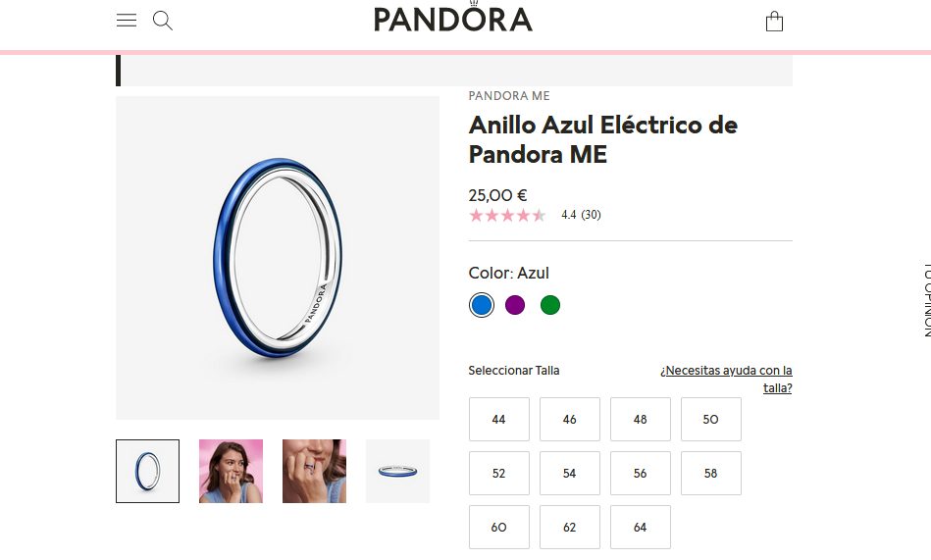Image resolution: width=931 pixels, height=560 pixels.
Task: Open the star rating reviews
Action: coord(535,215)
